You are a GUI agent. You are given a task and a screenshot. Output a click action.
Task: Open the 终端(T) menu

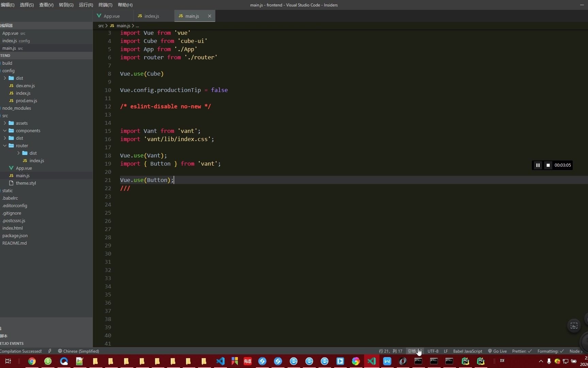coord(105,5)
